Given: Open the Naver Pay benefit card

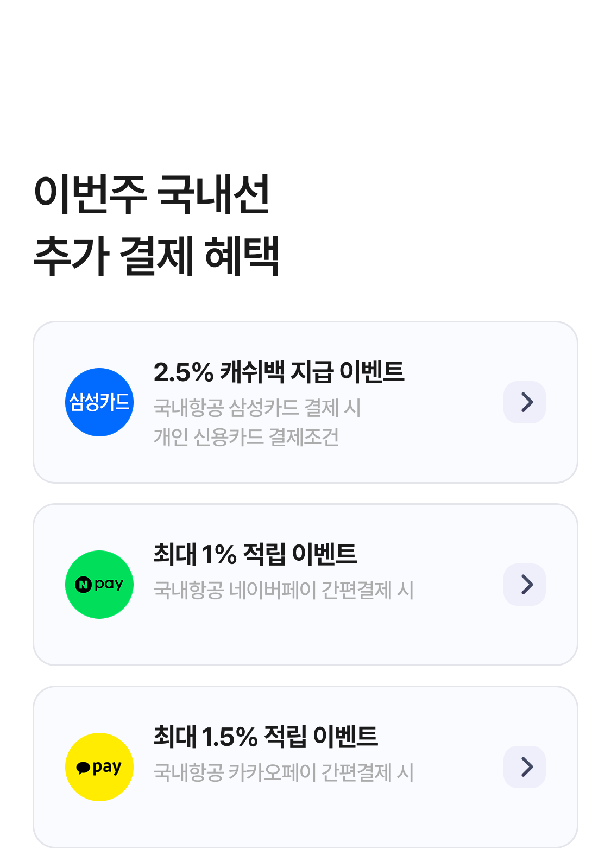Looking at the screenshot, I should click(x=305, y=585).
